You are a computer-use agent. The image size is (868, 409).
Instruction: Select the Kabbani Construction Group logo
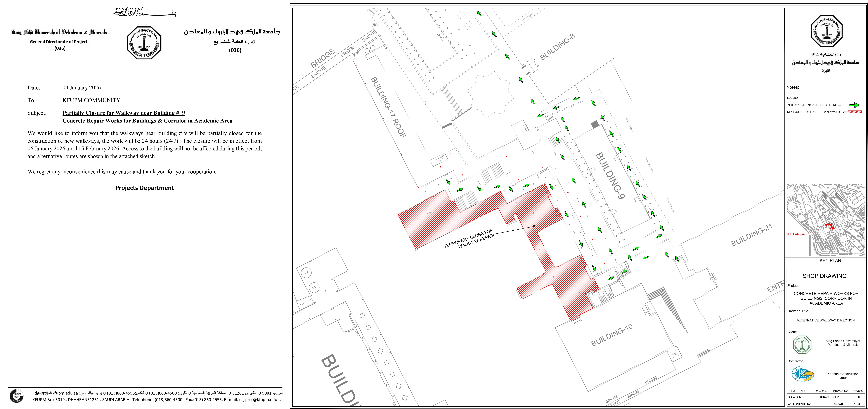pyautogui.click(x=803, y=374)
